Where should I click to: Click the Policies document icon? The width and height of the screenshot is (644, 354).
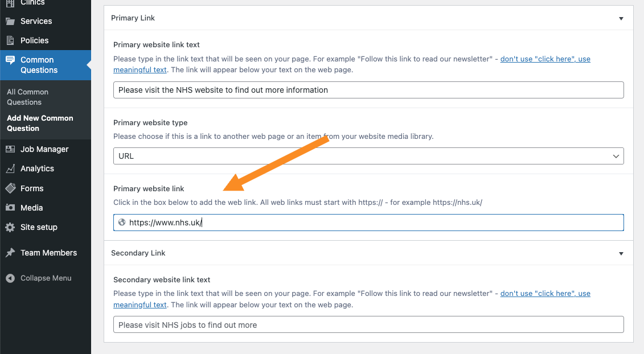pyautogui.click(x=10, y=40)
